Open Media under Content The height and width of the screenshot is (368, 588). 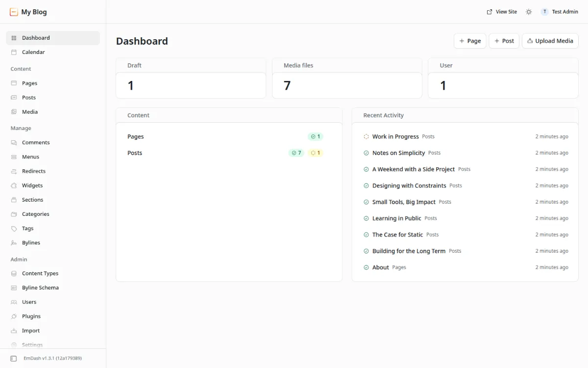53,112
